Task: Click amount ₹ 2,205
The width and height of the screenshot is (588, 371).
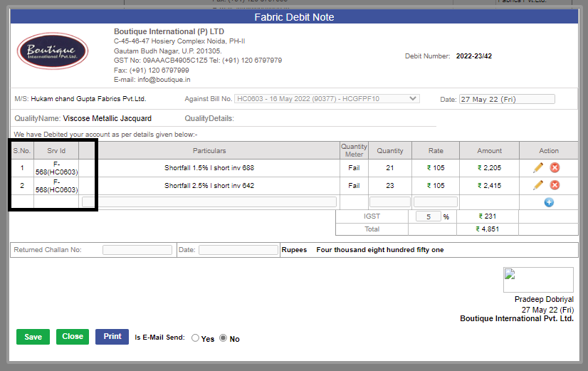Action: (x=489, y=167)
